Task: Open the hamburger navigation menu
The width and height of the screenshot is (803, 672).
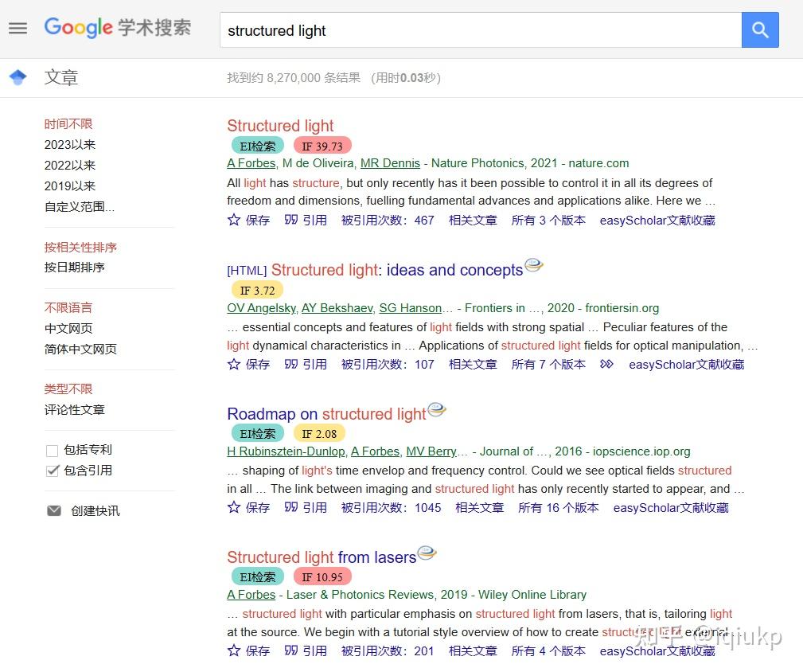Action: click(18, 28)
